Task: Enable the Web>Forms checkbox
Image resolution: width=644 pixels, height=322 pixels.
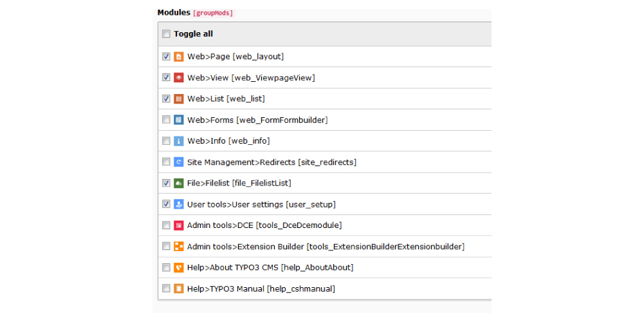Action: pos(166,120)
